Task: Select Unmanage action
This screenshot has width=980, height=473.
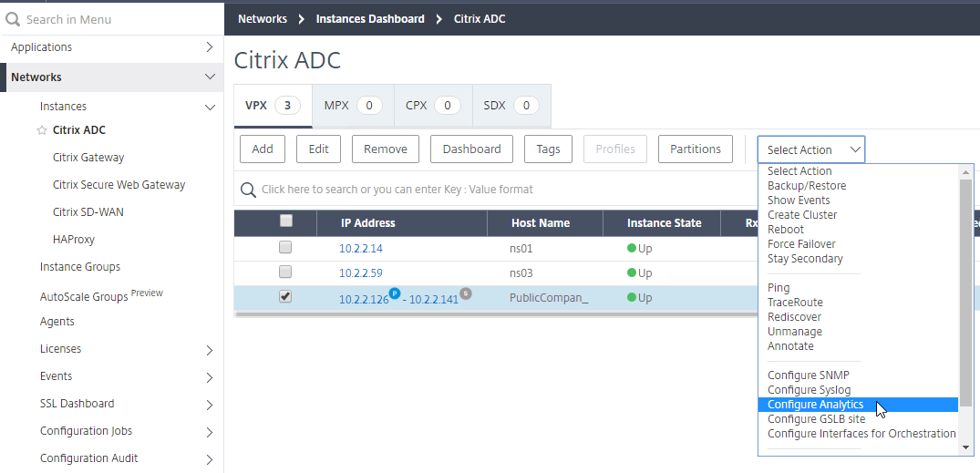Action: tap(795, 331)
